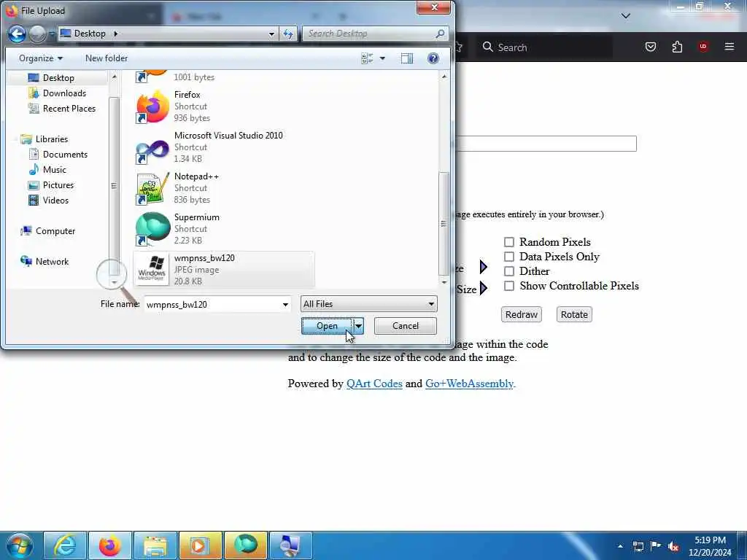
Task: Open the Videos library
Action: coord(55,201)
